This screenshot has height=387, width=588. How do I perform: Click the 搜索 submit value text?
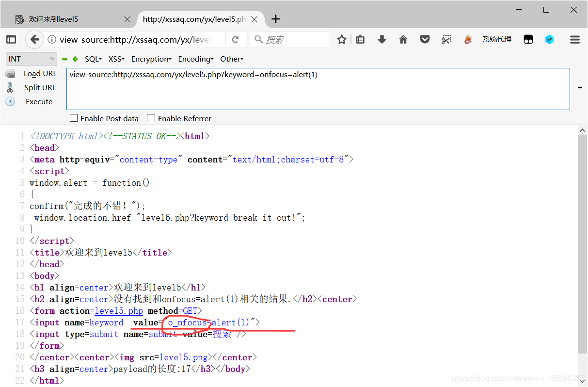tap(222, 334)
